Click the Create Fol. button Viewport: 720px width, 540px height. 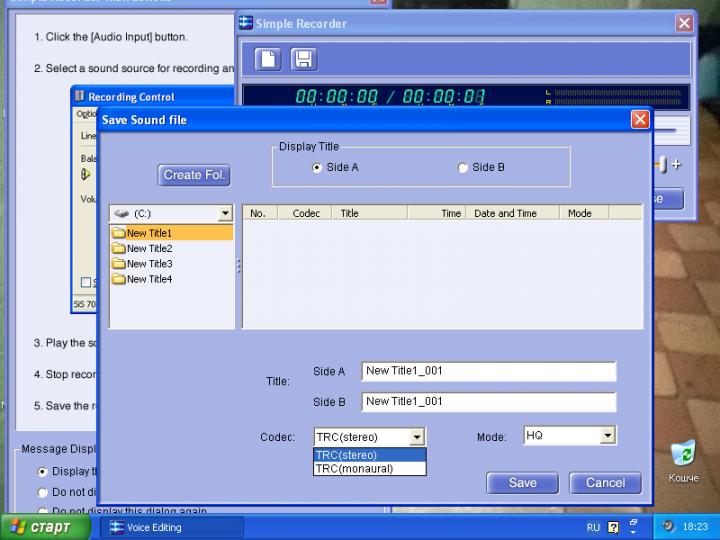[x=194, y=175]
